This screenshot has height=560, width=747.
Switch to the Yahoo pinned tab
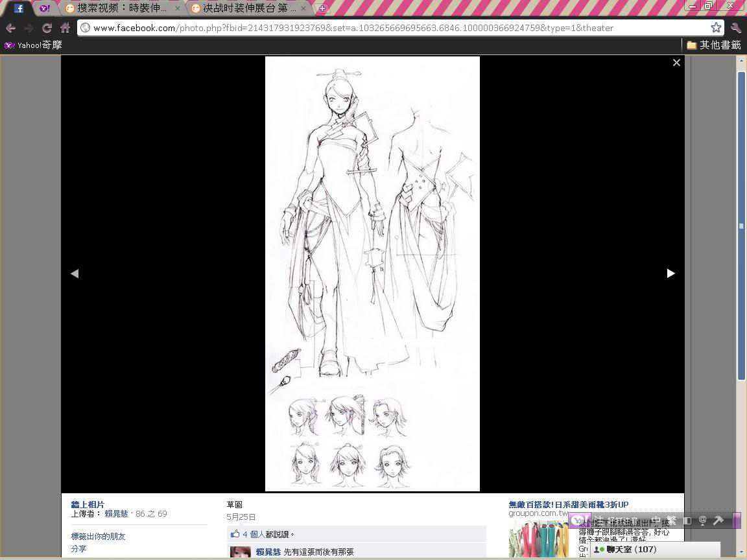(44, 8)
